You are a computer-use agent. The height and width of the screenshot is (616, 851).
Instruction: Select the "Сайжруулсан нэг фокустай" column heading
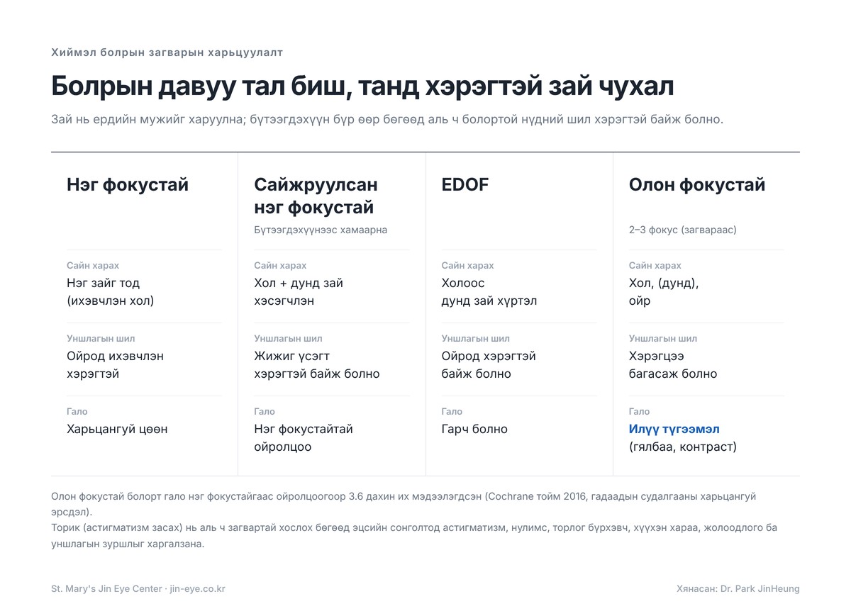pyautogui.click(x=316, y=196)
